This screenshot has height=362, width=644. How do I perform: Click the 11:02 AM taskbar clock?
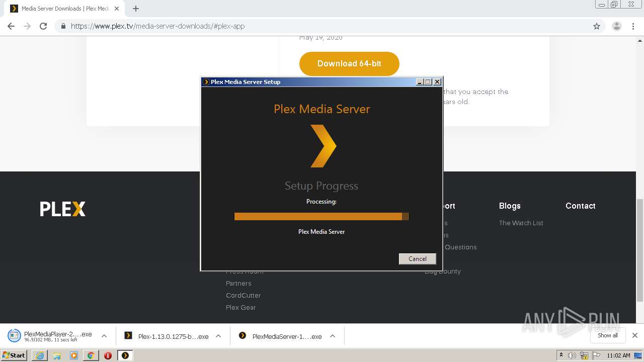click(618, 355)
